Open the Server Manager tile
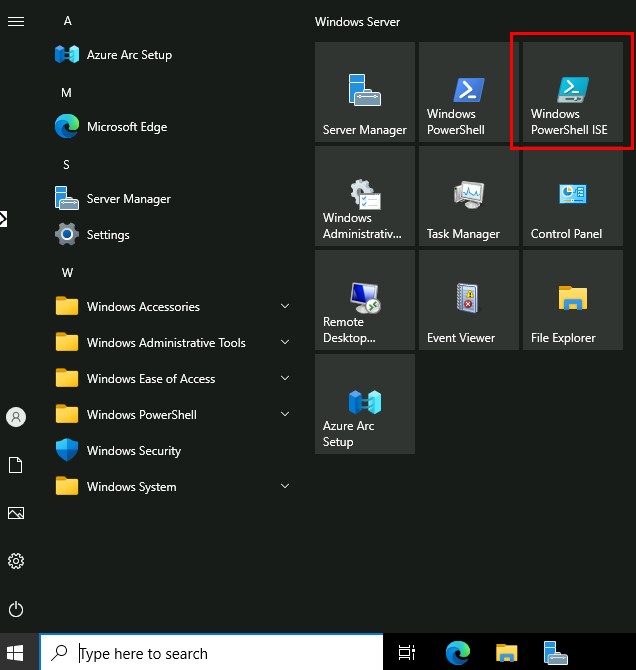Screen dimensions: 636x670 click(x=365, y=92)
